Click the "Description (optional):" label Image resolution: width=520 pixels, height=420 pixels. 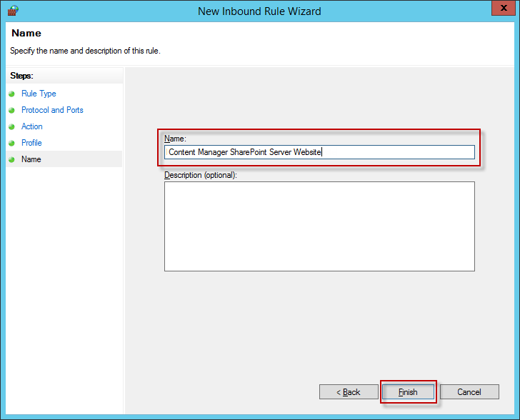201,175
